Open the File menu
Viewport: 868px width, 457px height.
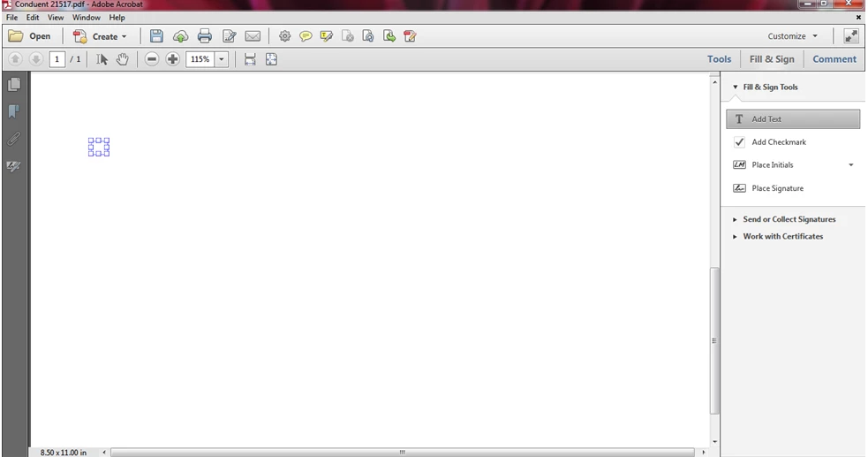(x=11, y=17)
